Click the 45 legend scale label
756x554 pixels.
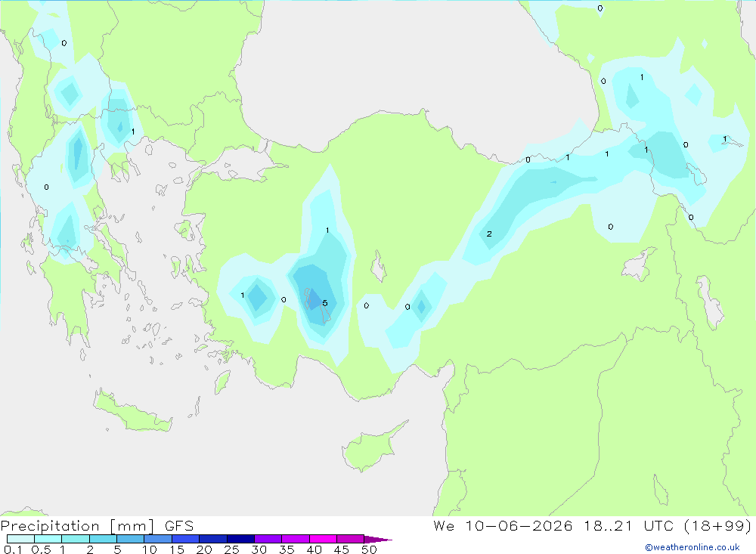click(x=342, y=549)
